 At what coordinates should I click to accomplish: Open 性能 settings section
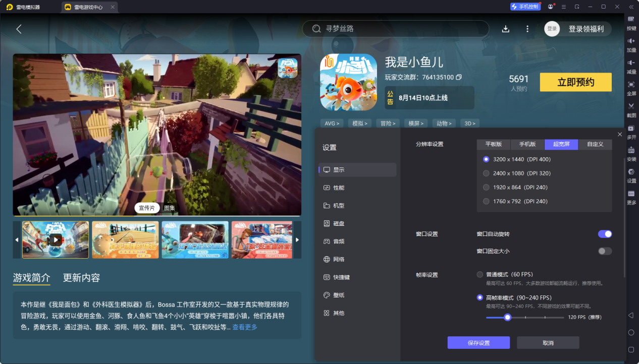coord(357,188)
